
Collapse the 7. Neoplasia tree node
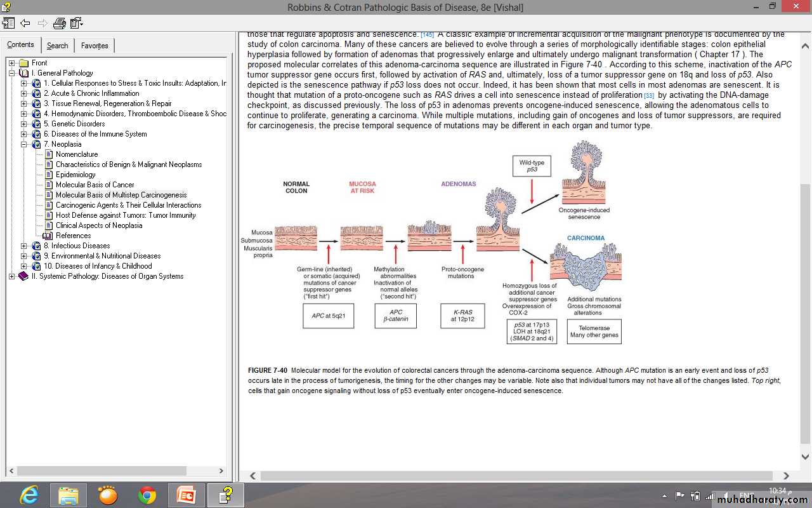pyautogui.click(x=24, y=144)
